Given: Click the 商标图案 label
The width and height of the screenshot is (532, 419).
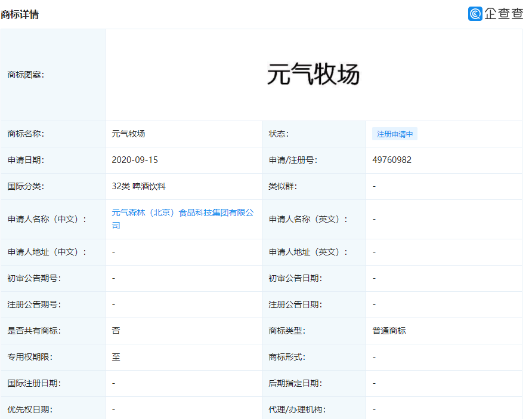Looking at the screenshot, I should tap(26, 75).
